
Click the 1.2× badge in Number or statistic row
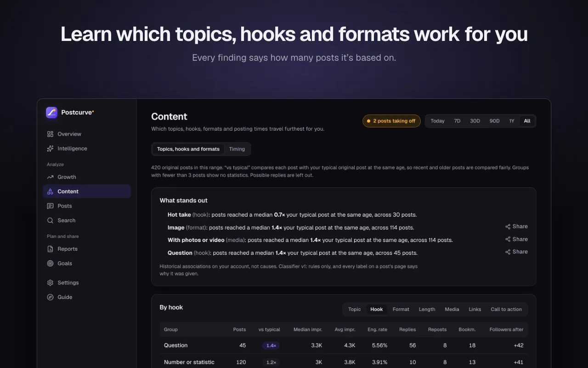coord(271,362)
